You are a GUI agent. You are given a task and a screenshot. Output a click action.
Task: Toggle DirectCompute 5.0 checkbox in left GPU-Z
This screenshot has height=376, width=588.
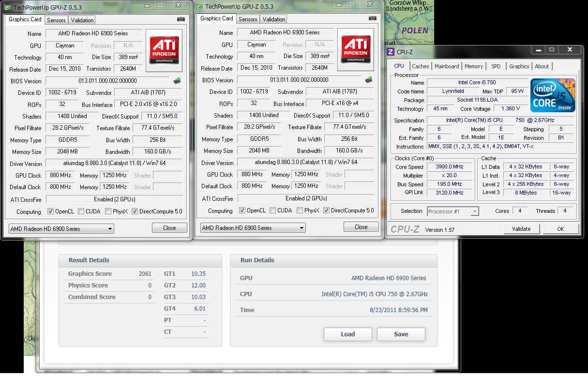[135, 211]
